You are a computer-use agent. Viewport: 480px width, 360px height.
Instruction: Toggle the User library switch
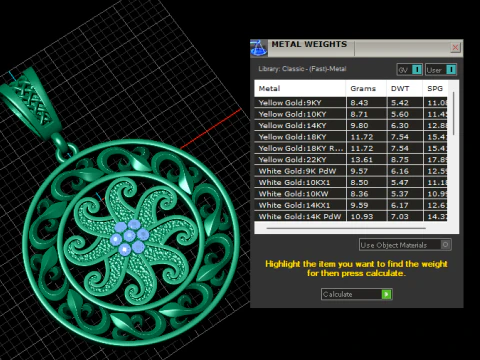tap(441, 70)
